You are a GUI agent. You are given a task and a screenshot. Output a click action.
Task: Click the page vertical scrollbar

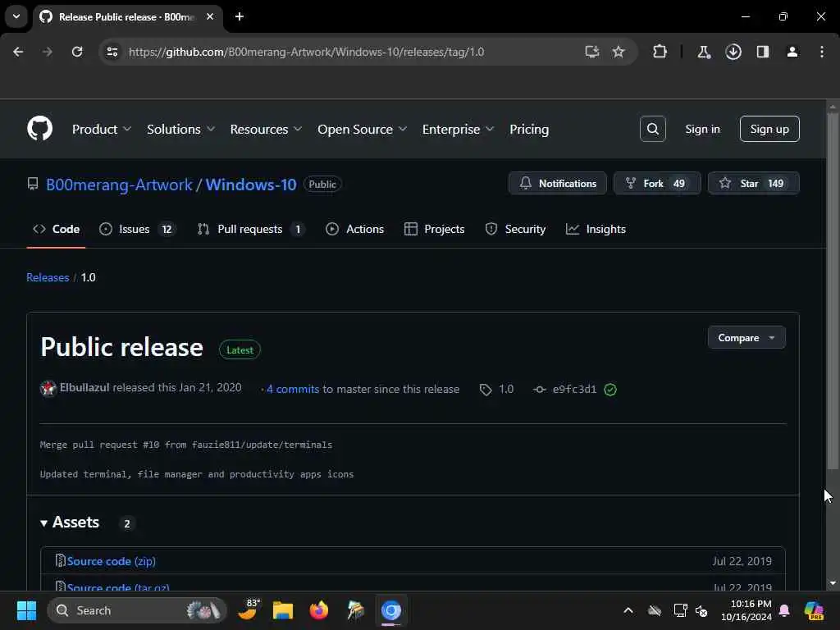point(832,290)
